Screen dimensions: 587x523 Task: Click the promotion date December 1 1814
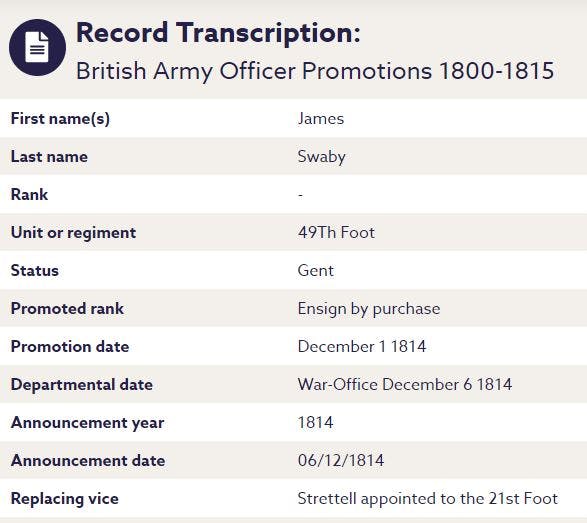coord(362,347)
